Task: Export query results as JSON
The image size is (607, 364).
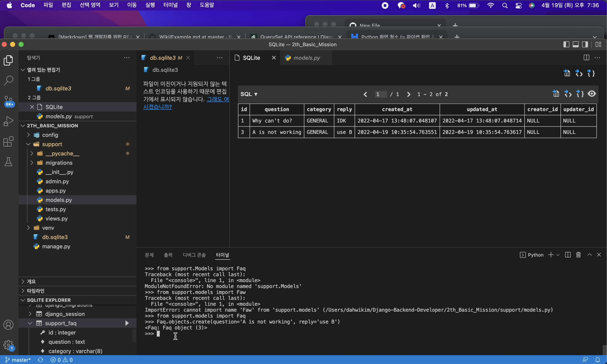Action: tap(580, 94)
